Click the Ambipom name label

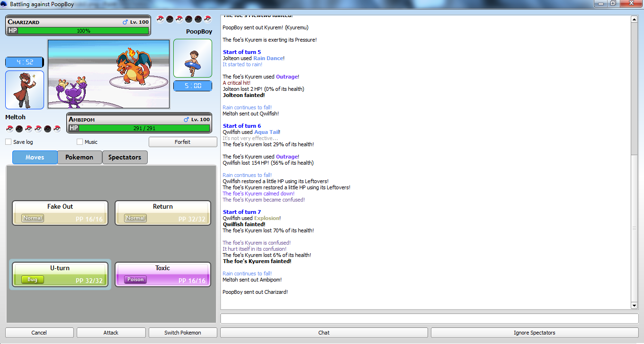pos(82,120)
